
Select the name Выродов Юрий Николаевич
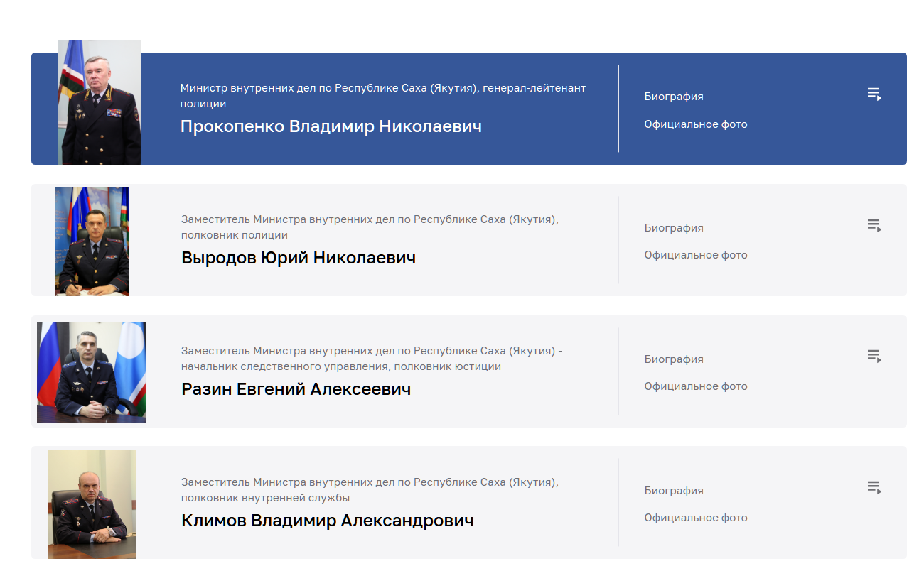[299, 258]
